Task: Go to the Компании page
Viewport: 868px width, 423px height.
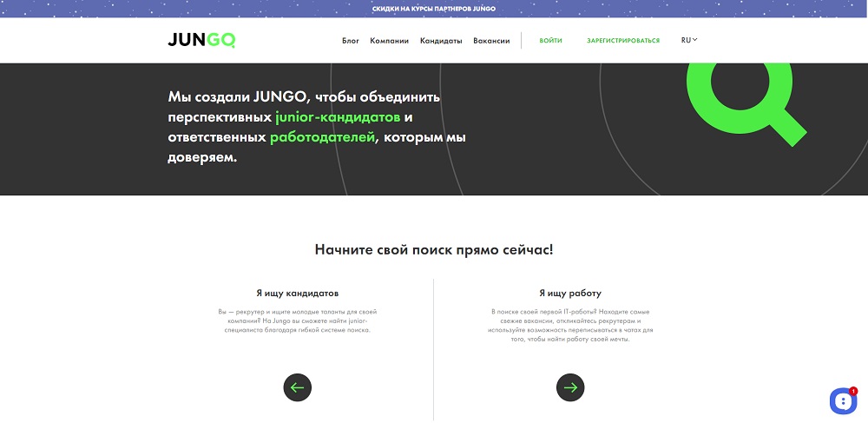Action: (x=389, y=41)
